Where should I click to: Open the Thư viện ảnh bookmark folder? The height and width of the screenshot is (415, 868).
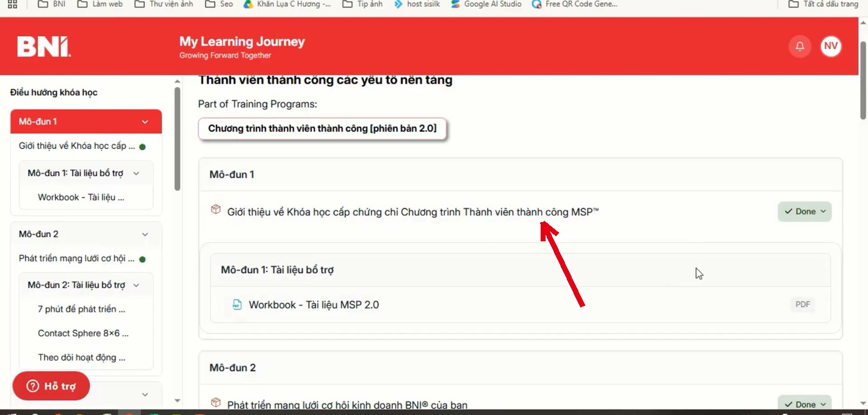coord(164,4)
